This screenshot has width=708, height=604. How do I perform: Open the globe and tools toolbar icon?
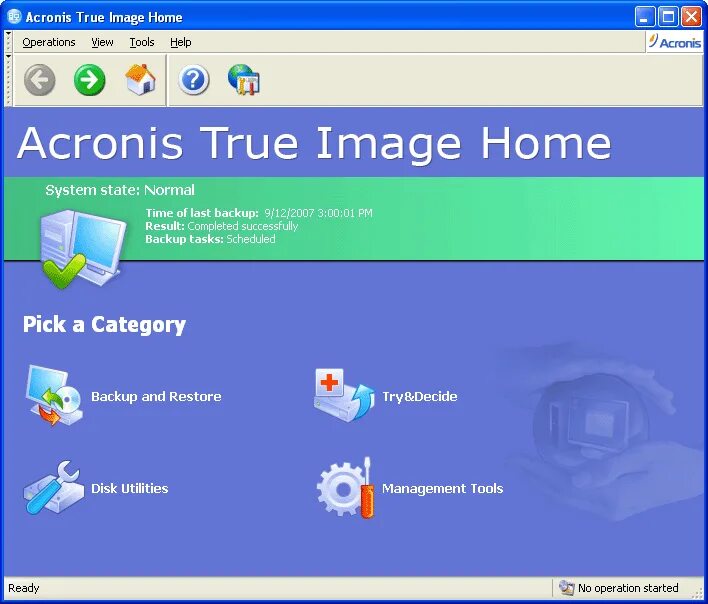pos(244,79)
